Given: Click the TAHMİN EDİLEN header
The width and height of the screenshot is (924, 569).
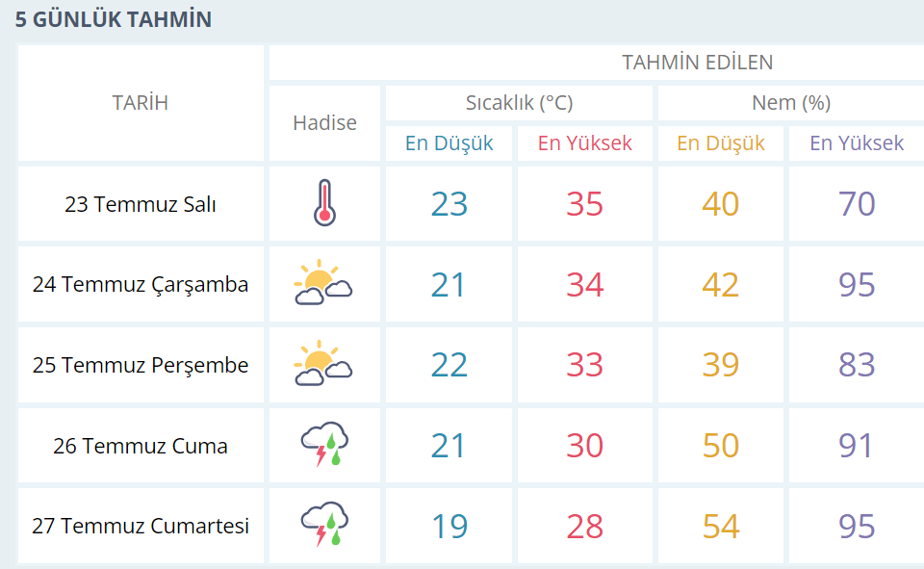Looking at the screenshot, I should tap(697, 62).
